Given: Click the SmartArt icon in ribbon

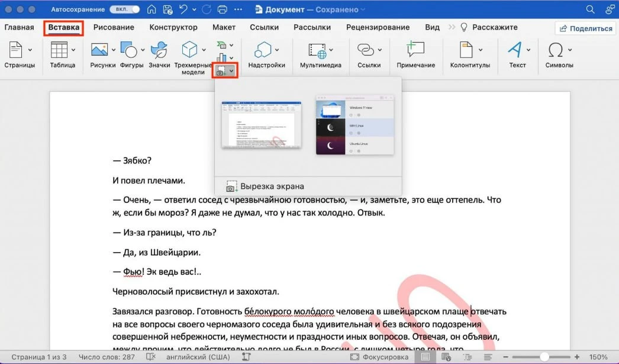Looking at the screenshot, I should (221, 45).
